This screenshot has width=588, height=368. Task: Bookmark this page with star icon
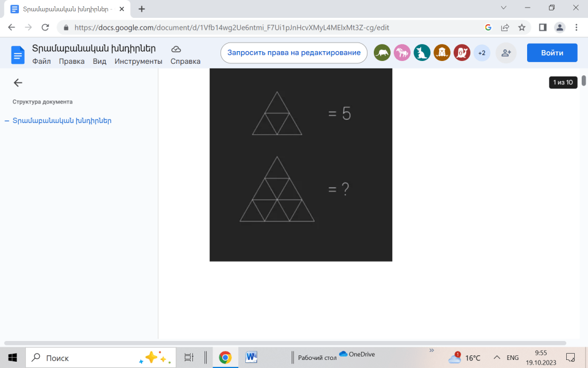(521, 27)
